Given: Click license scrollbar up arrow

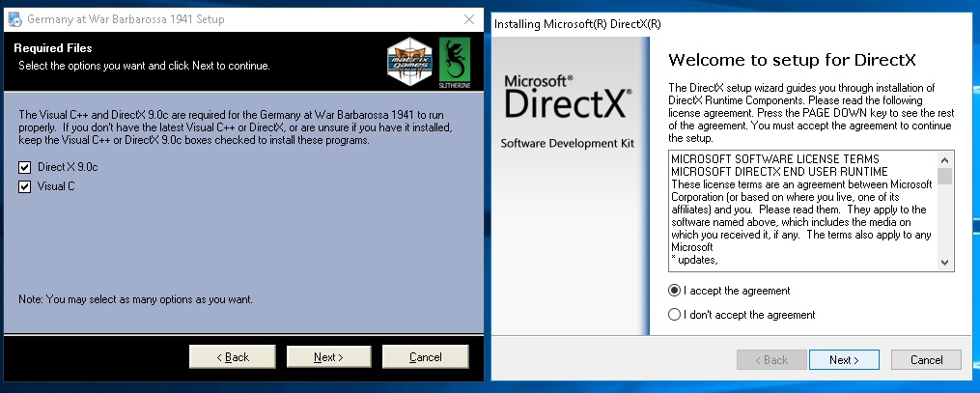Looking at the screenshot, I should tap(944, 160).
